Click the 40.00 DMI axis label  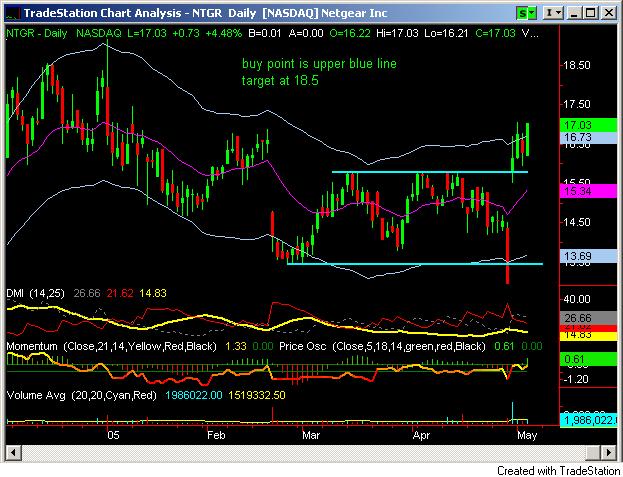pos(577,299)
